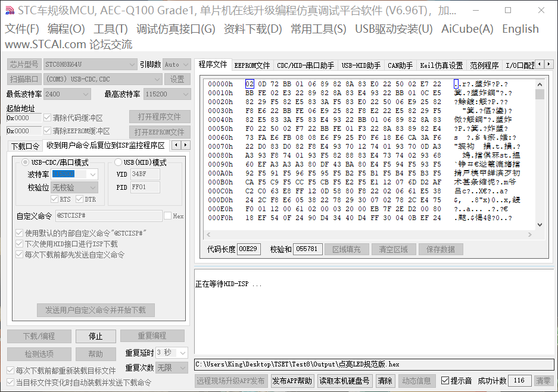This screenshot has width=558, height=392.
Task: Toggle DTR checkbox
Action: point(79,199)
